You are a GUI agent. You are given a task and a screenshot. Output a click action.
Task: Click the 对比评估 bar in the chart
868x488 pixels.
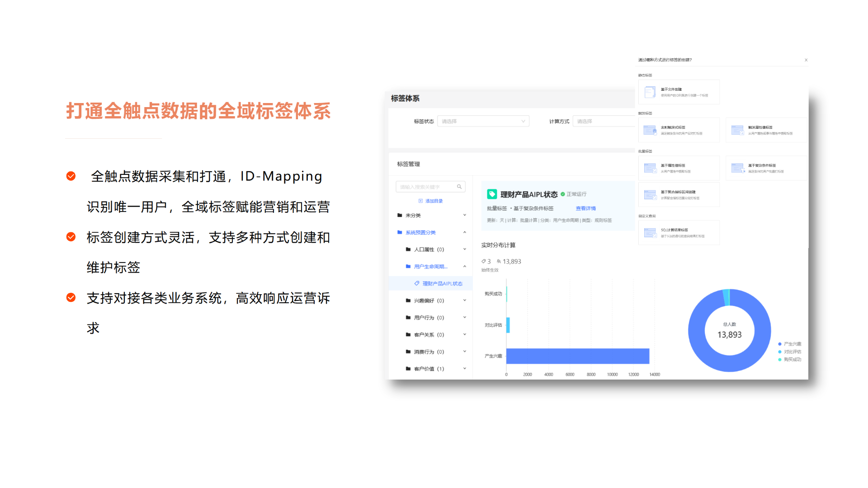[508, 325]
